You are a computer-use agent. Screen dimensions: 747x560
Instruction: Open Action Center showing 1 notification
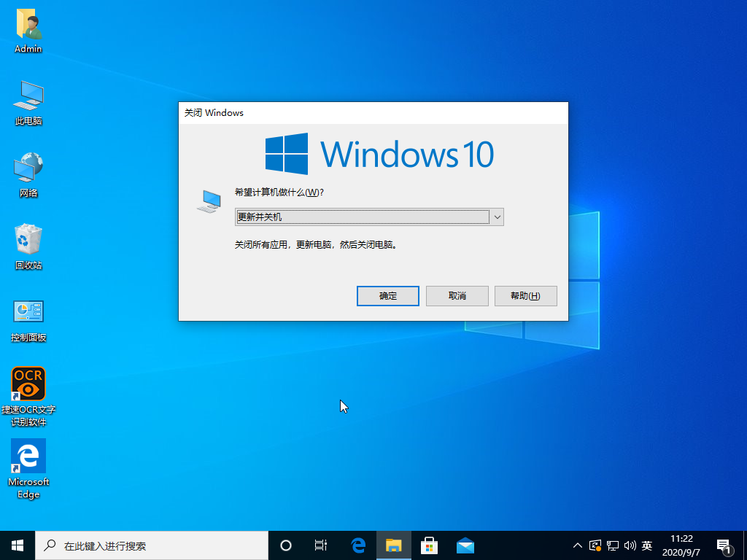(724, 545)
